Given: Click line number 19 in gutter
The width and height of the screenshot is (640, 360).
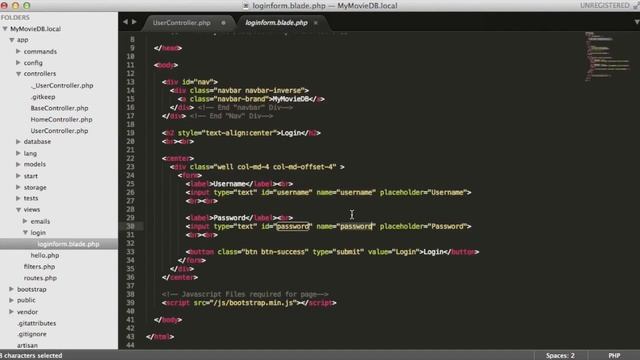Looking at the screenshot, I should [130, 133].
